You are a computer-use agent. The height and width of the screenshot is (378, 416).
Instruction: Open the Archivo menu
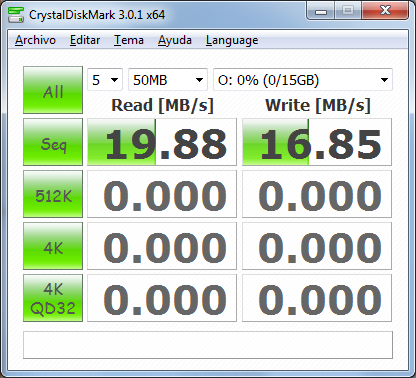(x=35, y=40)
